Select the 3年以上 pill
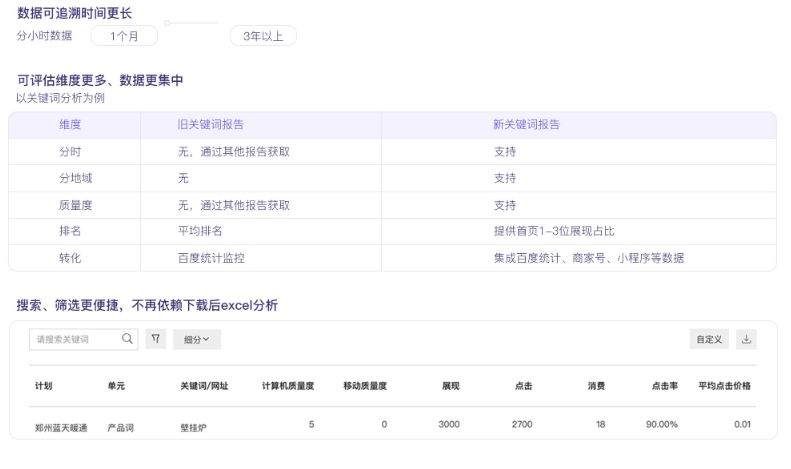This screenshot has height=469, width=791. pyautogui.click(x=263, y=36)
